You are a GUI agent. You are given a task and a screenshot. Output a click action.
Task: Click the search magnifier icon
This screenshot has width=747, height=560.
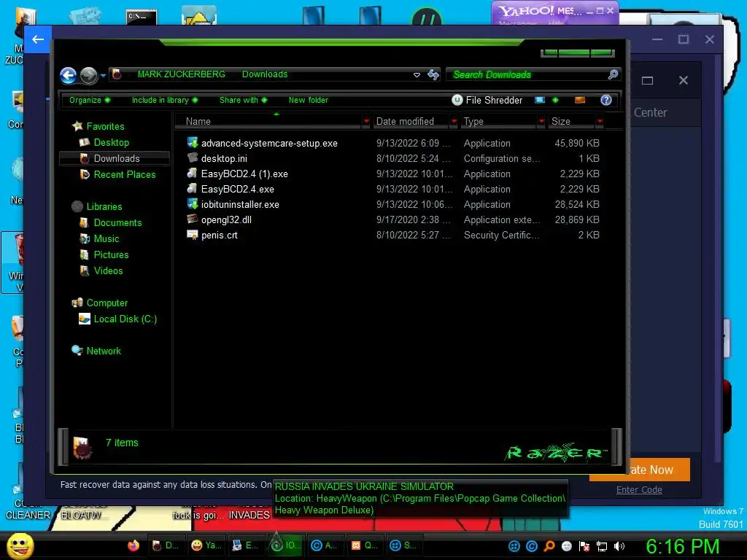tap(613, 74)
